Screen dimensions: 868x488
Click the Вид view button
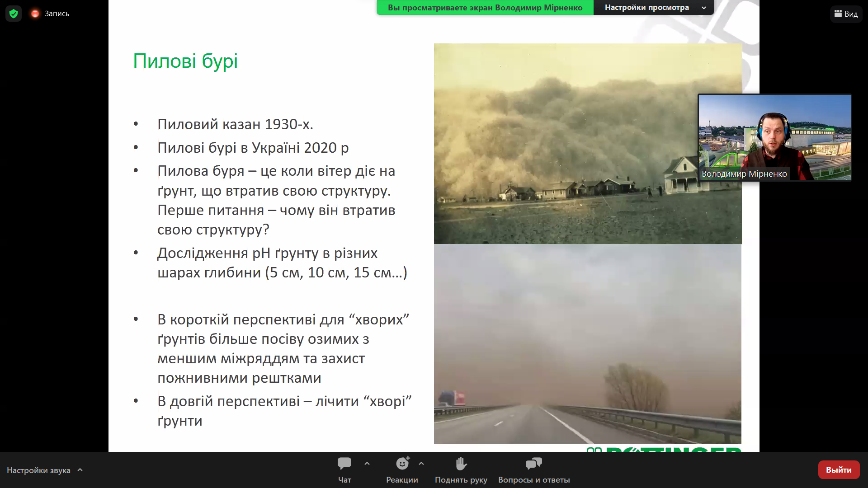(x=846, y=14)
